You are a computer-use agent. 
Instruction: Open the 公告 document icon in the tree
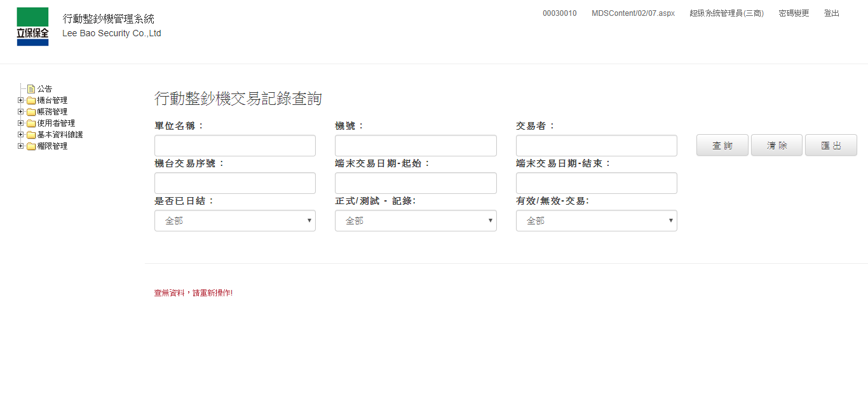click(x=31, y=89)
